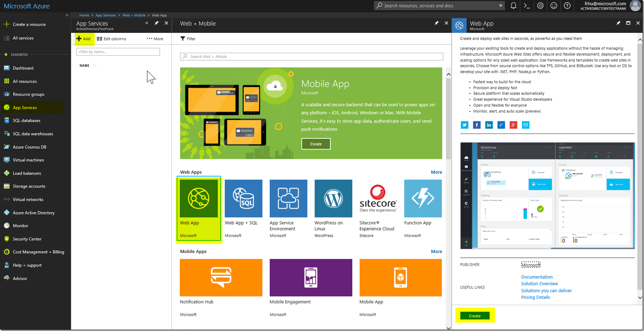Open the More options menu
This screenshot has height=331, width=644.
pyautogui.click(x=155, y=39)
